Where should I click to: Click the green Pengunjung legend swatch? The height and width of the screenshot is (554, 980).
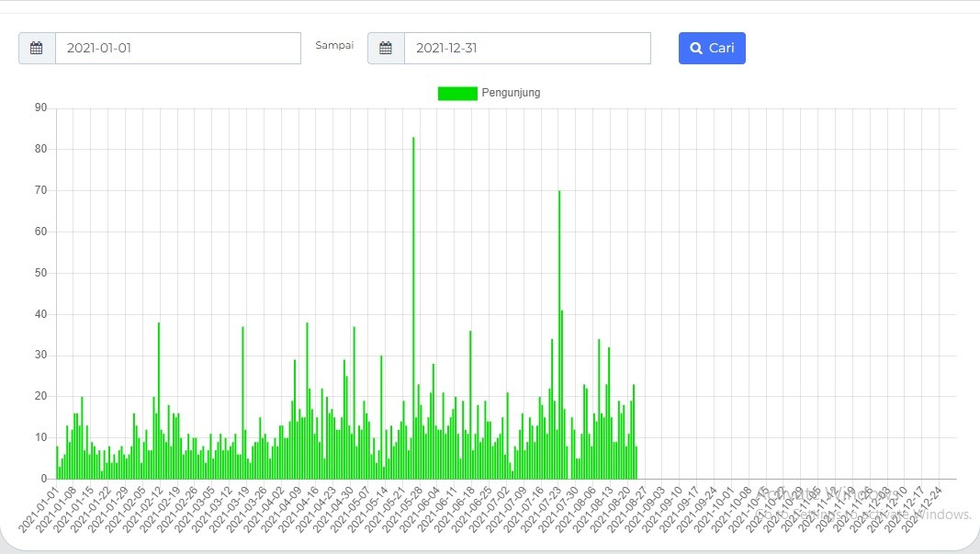click(x=457, y=93)
